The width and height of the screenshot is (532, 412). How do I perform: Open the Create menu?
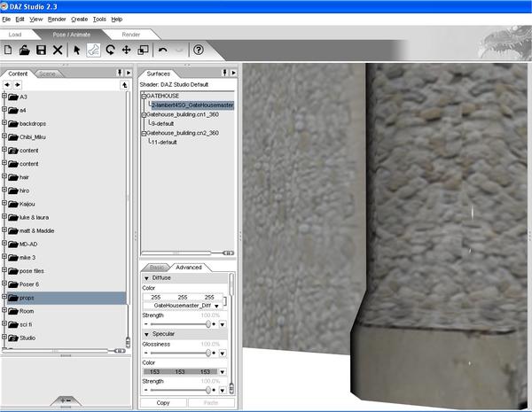(x=80, y=19)
